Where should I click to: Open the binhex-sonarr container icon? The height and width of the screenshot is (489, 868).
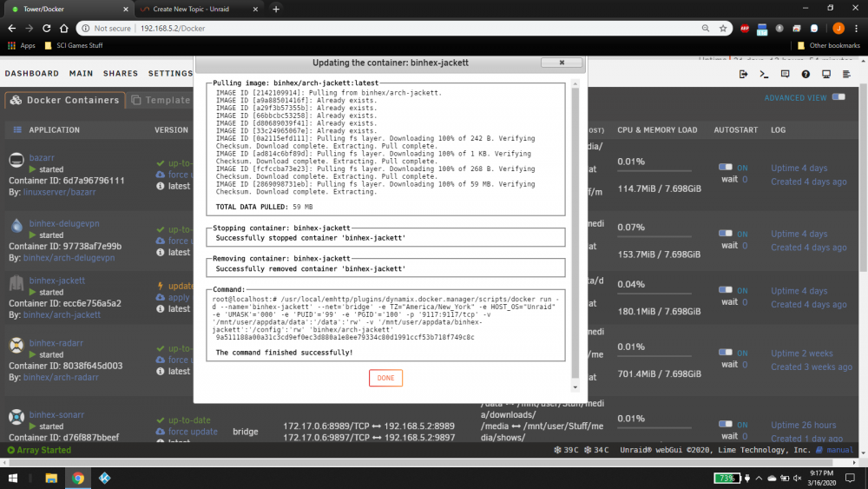point(16,416)
